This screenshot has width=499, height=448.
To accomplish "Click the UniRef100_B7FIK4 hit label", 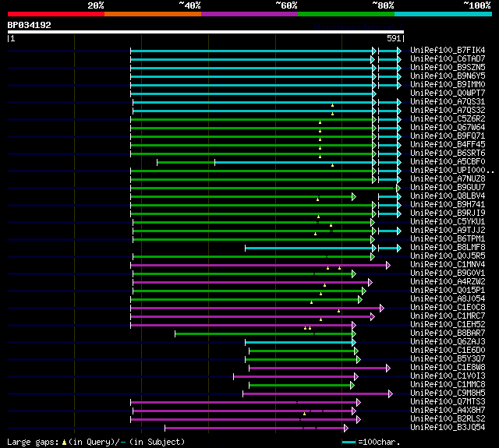I will click(448, 50).
